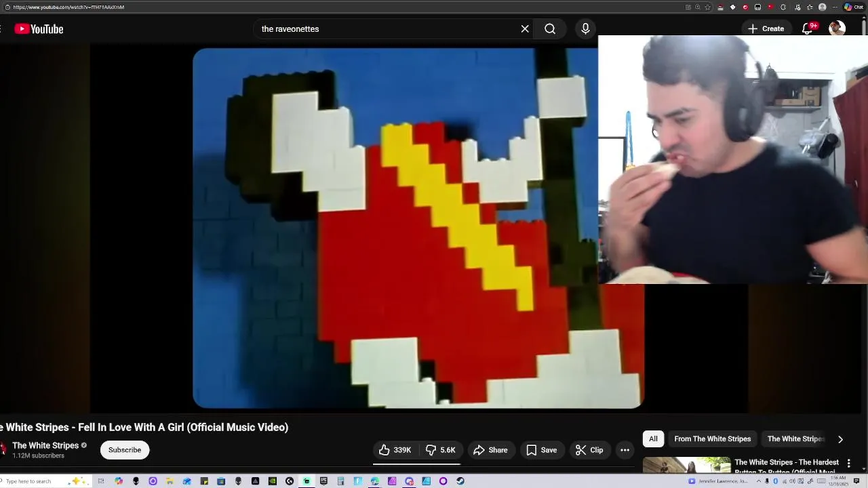The image size is (868, 488).
Task: Open the more actions ellipsis menu
Action: tap(625, 450)
